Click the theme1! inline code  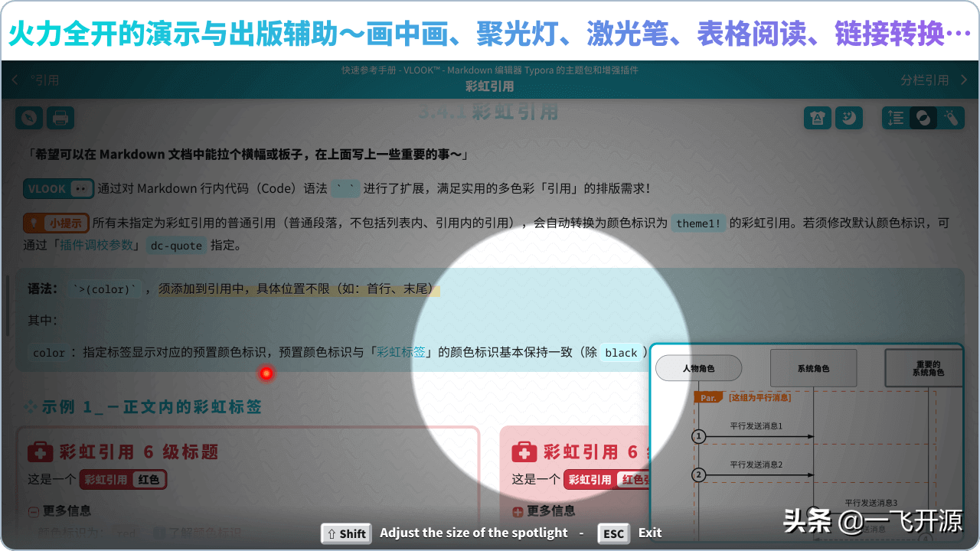point(698,223)
